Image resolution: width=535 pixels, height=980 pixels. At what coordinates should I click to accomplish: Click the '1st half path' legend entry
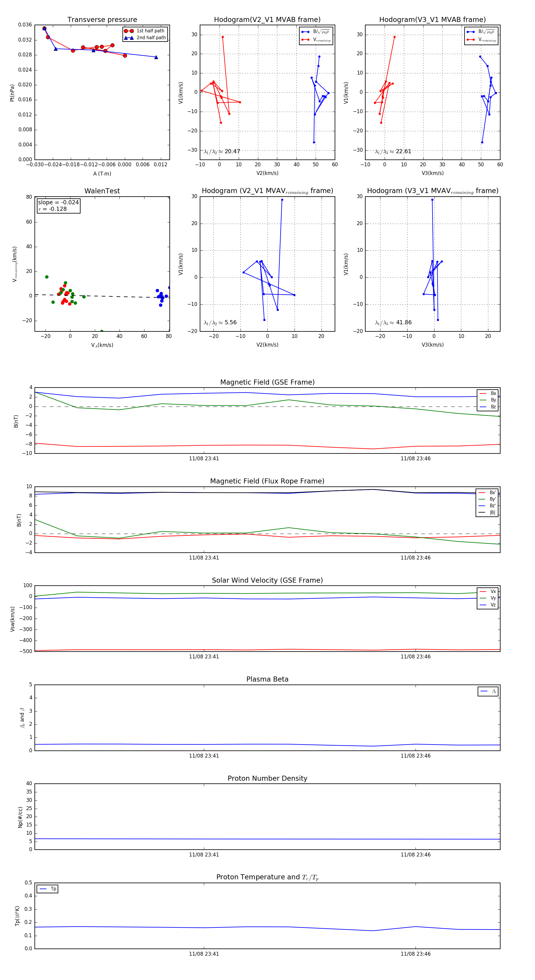145,31
